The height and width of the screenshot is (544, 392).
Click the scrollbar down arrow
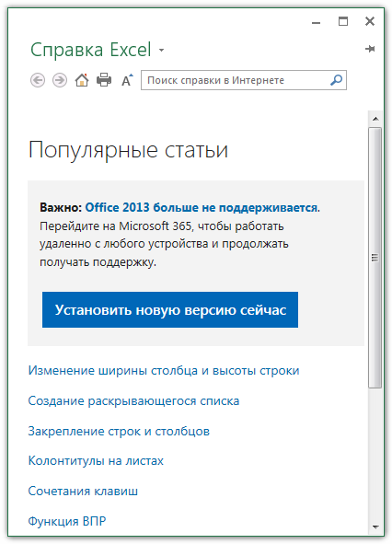[x=375, y=527]
